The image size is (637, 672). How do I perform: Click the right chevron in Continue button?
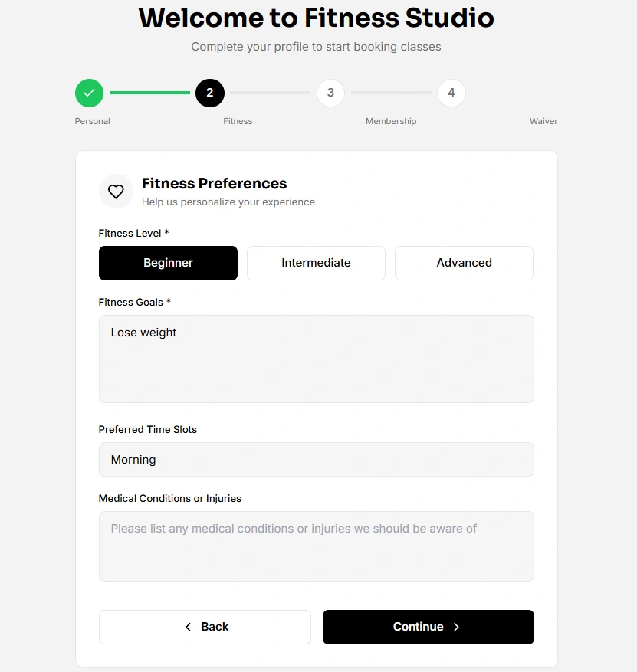click(x=456, y=627)
